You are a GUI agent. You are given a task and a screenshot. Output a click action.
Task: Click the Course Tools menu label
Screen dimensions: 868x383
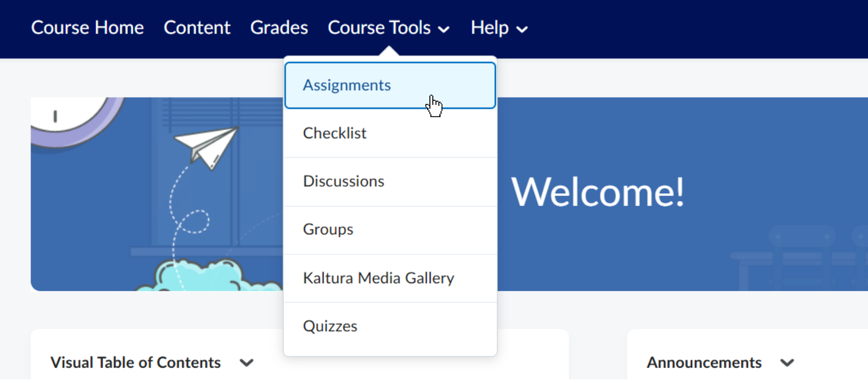tap(379, 28)
